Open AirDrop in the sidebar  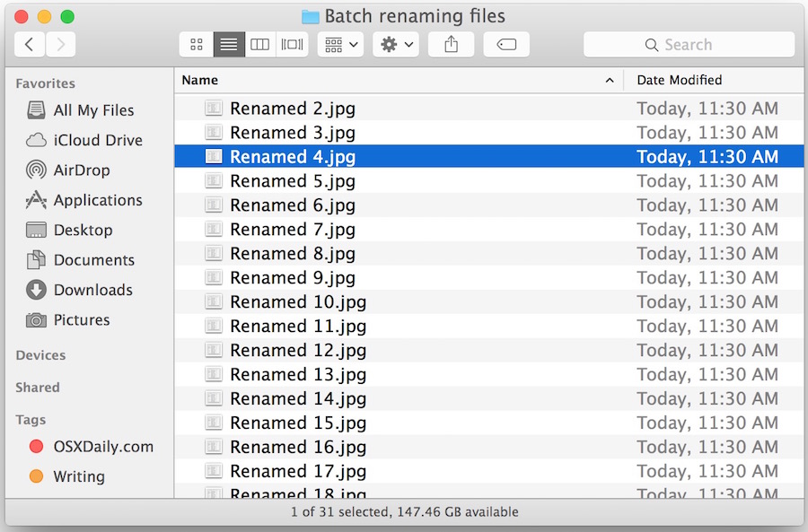click(81, 170)
